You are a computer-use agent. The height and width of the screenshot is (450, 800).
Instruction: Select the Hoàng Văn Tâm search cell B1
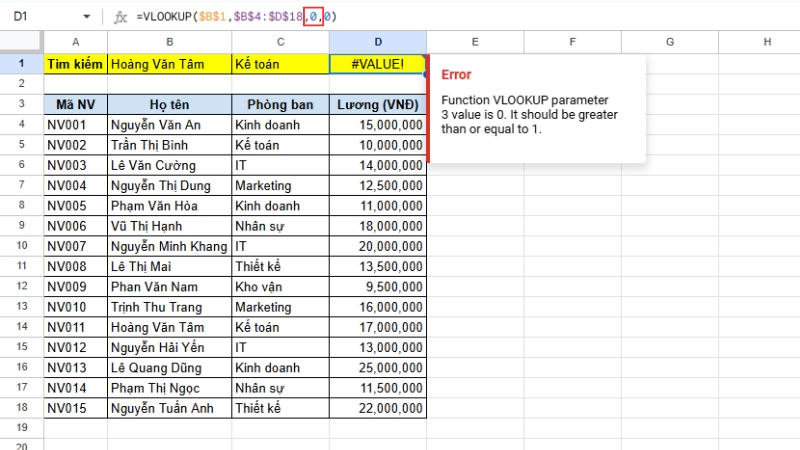click(x=169, y=64)
